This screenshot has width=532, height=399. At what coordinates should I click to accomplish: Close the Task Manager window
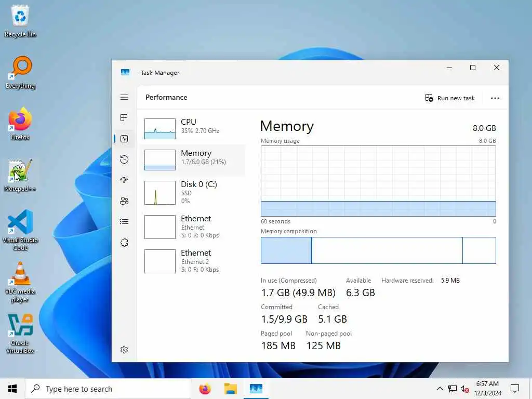click(x=496, y=68)
